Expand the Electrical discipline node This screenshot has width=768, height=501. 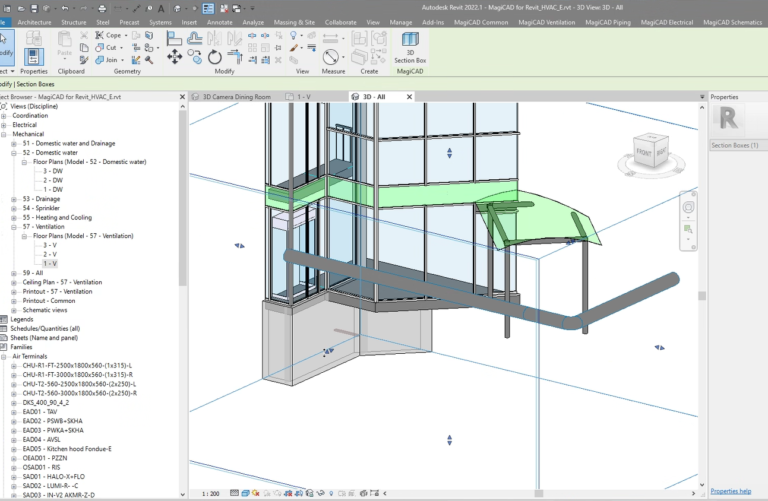[3, 125]
